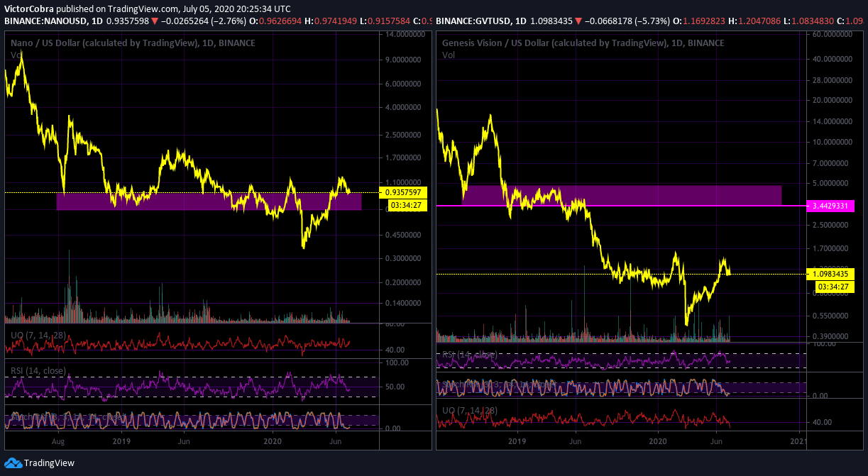Click the TradingView cloud logo icon
Viewport: 868px width, 476px height.
click(13, 463)
